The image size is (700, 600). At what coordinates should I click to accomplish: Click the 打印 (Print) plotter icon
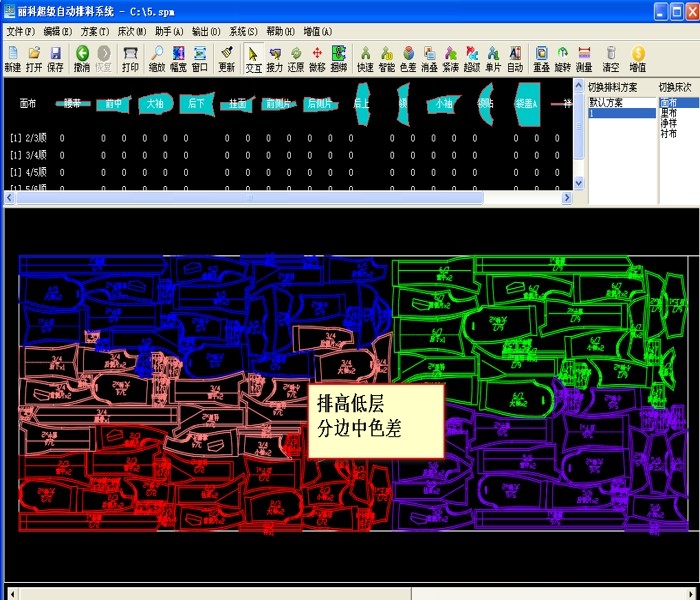click(x=130, y=58)
